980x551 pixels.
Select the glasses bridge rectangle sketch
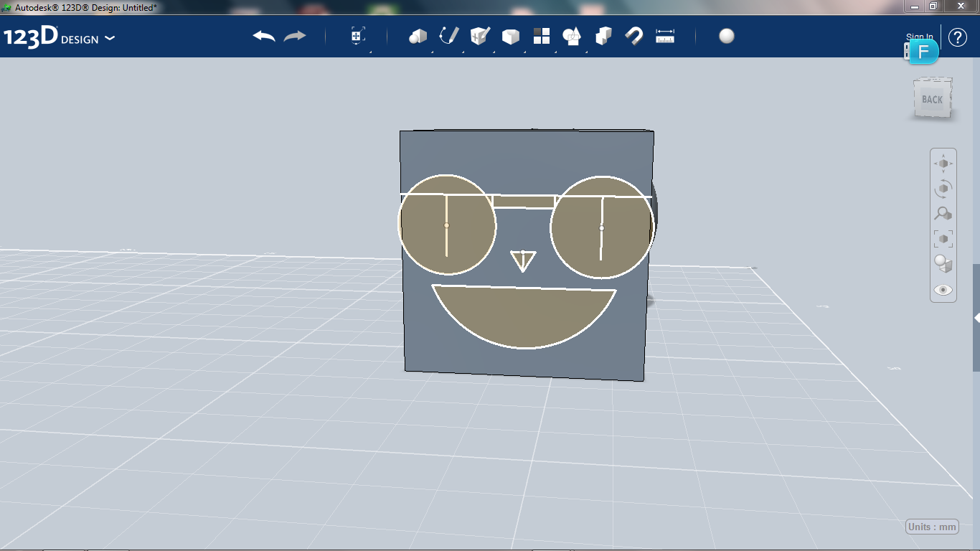coord(524,202)
